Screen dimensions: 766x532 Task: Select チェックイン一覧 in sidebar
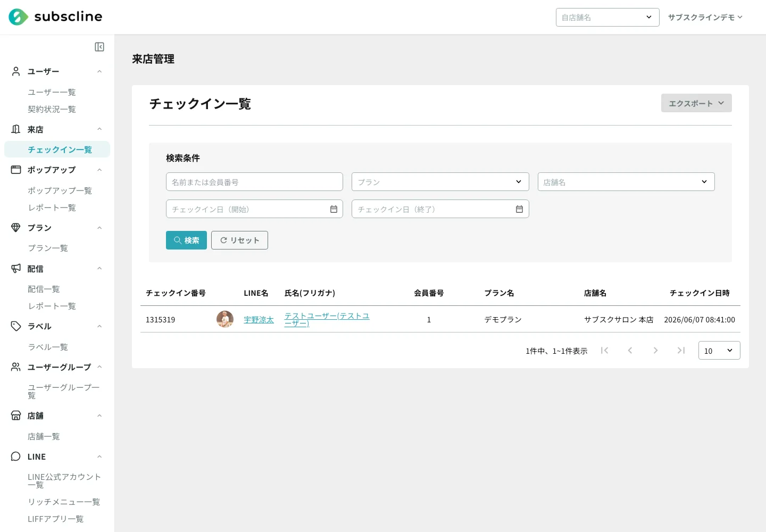coord(57,149)
